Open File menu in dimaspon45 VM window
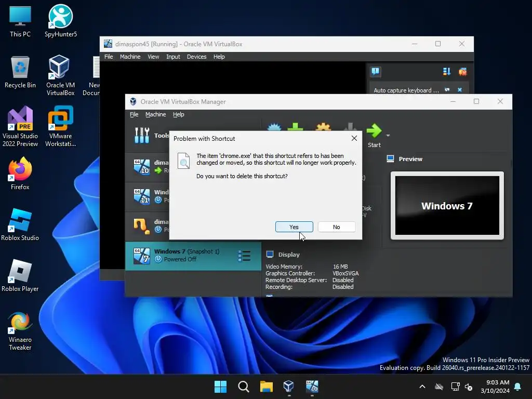Image resolution: width=532 pixels, height=399 pixels. [x=109, y=57]
